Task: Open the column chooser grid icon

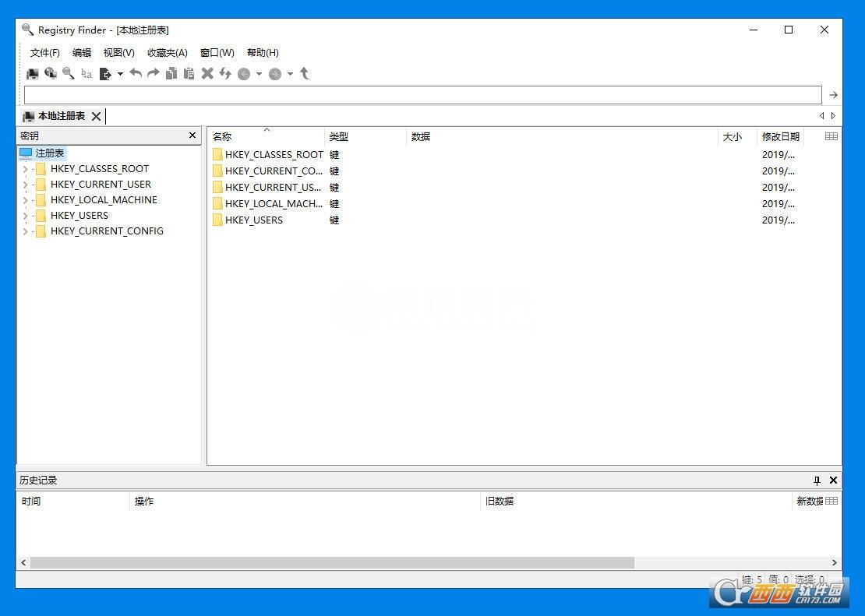Action: (831, 136)
